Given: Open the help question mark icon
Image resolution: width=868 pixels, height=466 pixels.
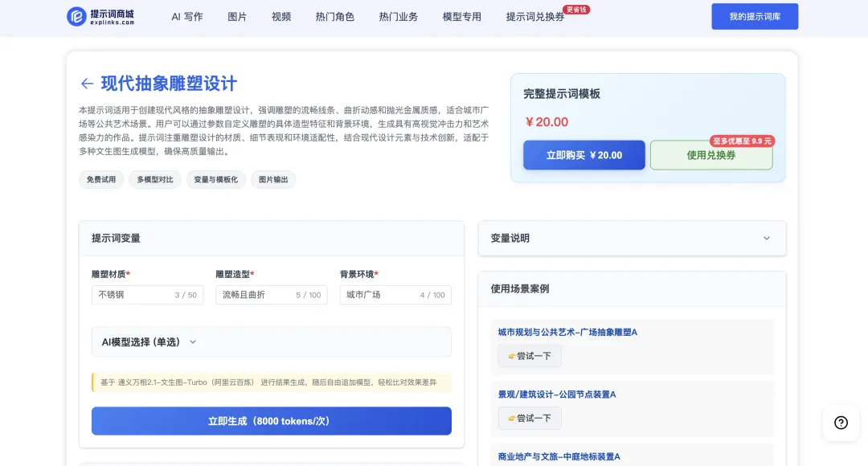Looking at the screenshot, I should (x=841, y=423).
